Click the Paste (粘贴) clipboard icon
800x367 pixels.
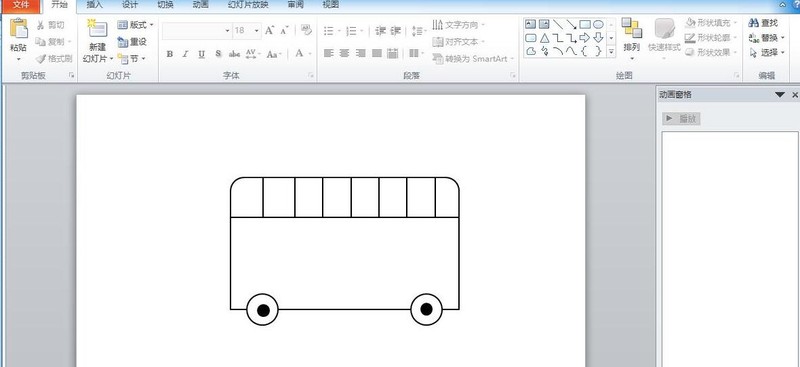coord(19,29)
